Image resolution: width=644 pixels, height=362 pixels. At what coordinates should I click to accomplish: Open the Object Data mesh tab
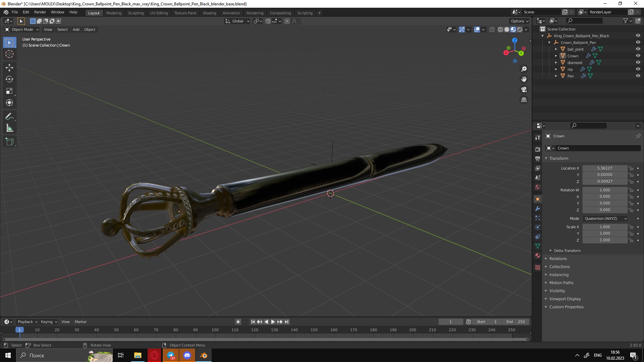[538, 246]
